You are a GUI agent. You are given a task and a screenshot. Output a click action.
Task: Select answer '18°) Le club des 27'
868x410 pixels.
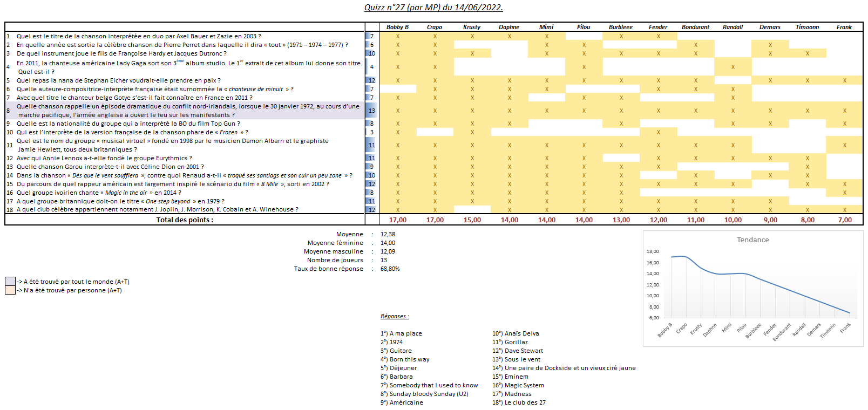(x=519, y=402)
